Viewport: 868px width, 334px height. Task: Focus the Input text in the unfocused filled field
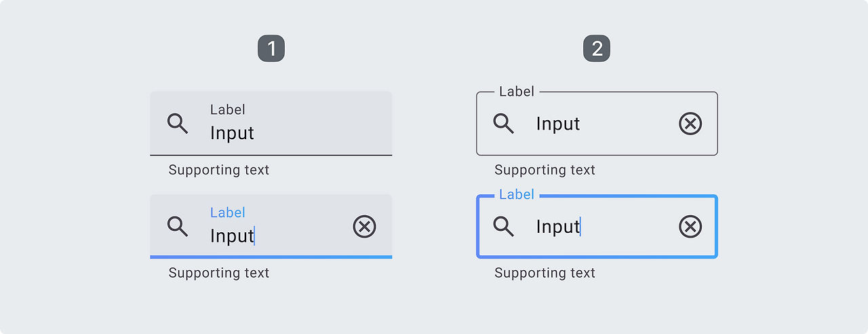pos(232,133)
